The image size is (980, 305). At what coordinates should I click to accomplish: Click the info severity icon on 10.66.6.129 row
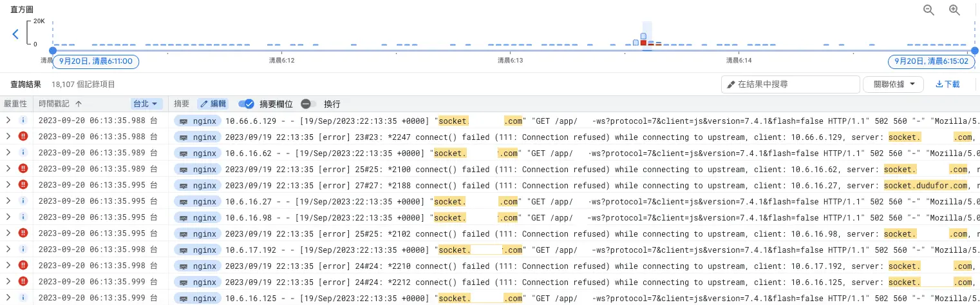pyautogui.click(x=23, y=121)
